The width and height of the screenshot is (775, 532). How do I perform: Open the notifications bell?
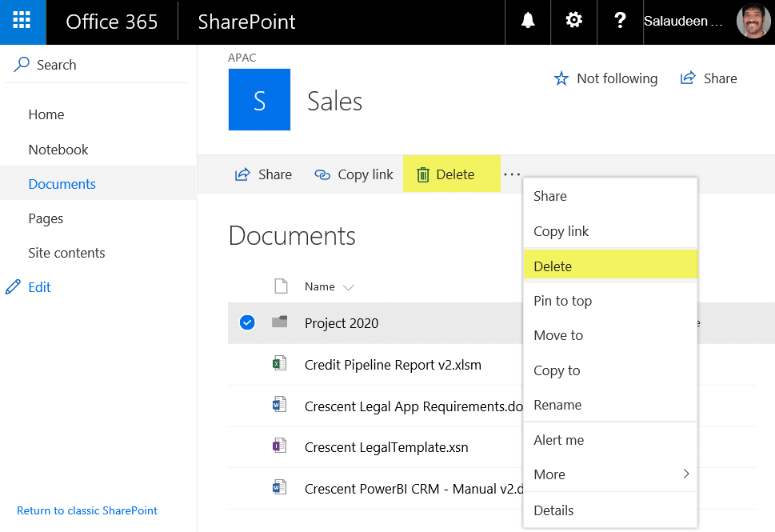pyautogui.click(x=526, y=22)
